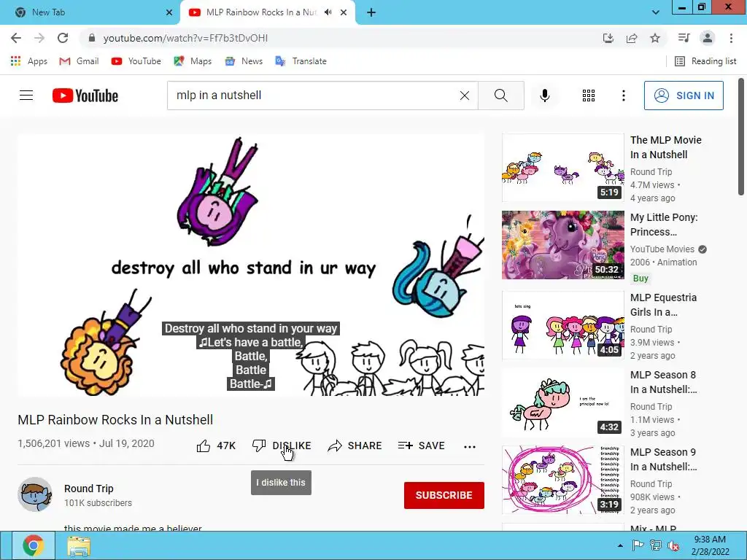
Task: Open MLP Season 8 In a Nutshell thumbnail
Action: (x=562, y=402)
